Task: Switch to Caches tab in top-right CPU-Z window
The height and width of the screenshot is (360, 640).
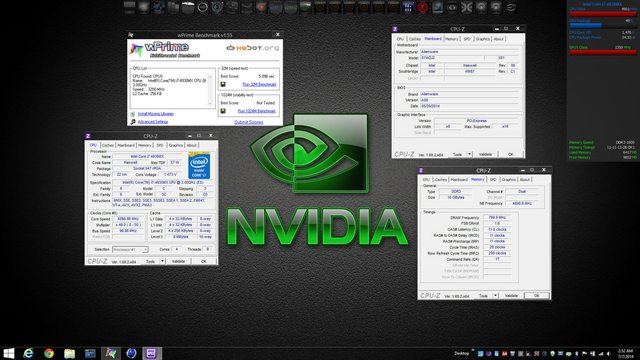Action: (415, 39)
